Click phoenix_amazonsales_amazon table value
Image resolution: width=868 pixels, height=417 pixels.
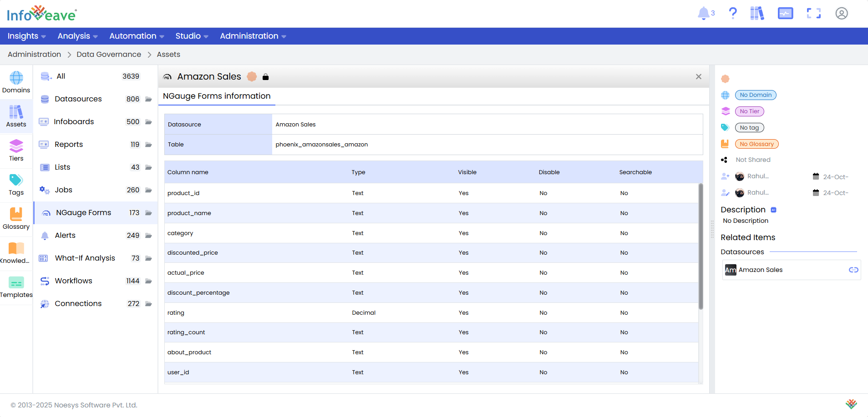click(321, 145)
